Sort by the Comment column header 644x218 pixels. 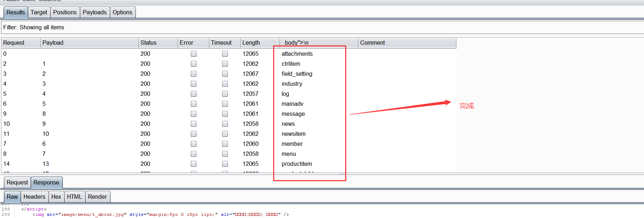[407, 43]
